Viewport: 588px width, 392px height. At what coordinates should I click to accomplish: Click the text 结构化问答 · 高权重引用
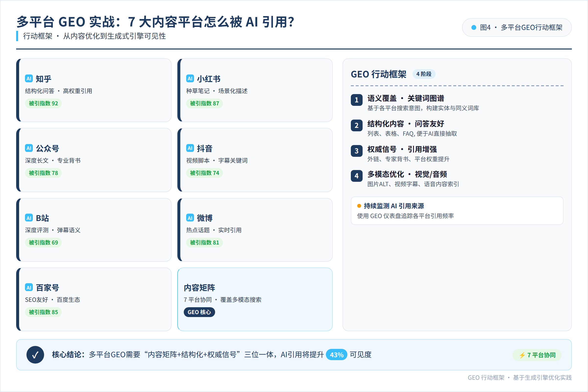pos(59,91)
